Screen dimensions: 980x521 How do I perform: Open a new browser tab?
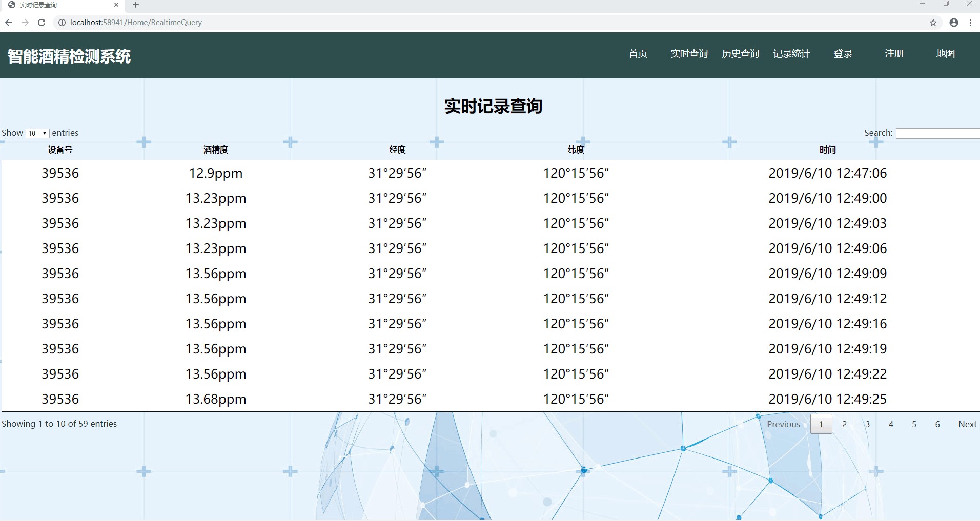point(136,5)
